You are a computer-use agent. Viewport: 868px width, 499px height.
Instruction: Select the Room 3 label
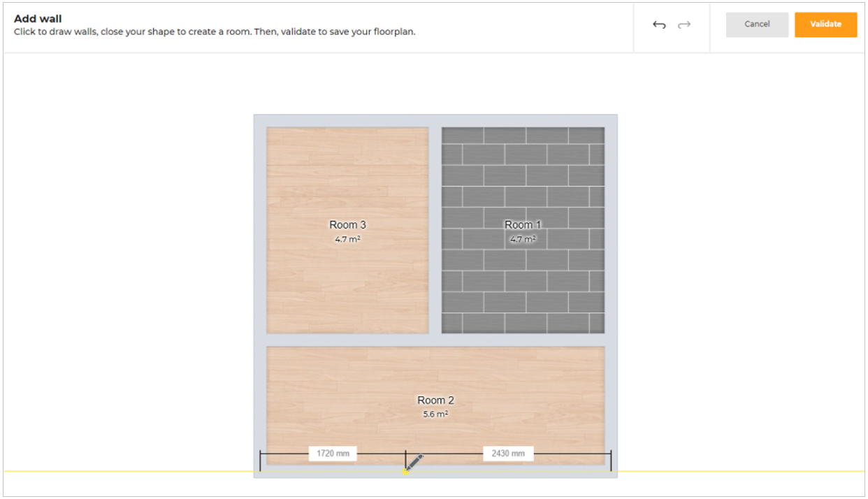pyautogui.click(x=347, y=224)
